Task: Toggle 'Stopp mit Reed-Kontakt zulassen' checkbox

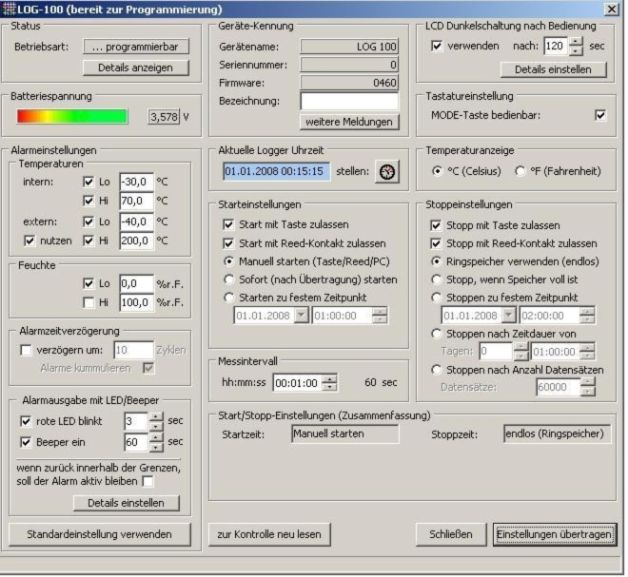Action: (x=436, y=243)
